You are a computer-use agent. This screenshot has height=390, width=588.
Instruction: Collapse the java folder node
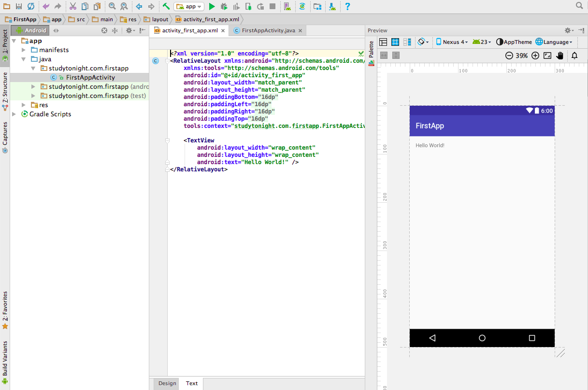24,59
